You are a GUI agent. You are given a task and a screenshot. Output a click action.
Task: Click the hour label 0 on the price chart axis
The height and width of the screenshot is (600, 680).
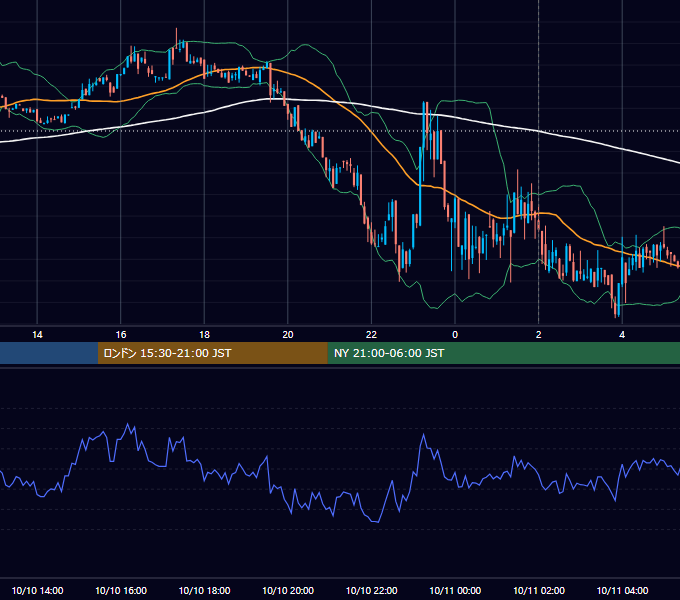point(455,335)
